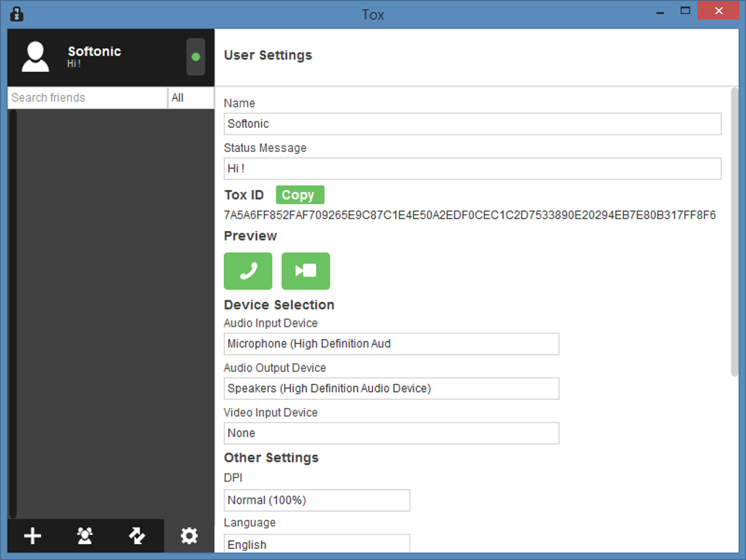Open the group chat icon

click(x=85, y=536)
